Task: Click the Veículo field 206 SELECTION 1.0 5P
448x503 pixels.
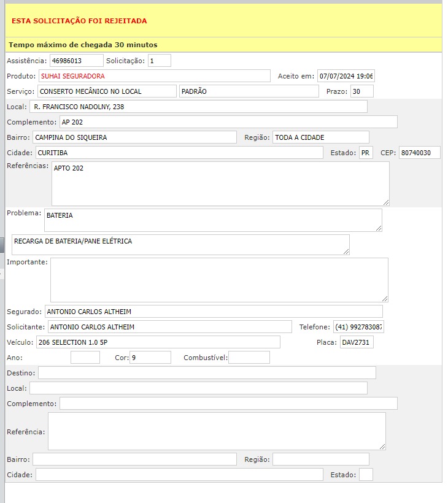Action: click(x=158, y=342)
